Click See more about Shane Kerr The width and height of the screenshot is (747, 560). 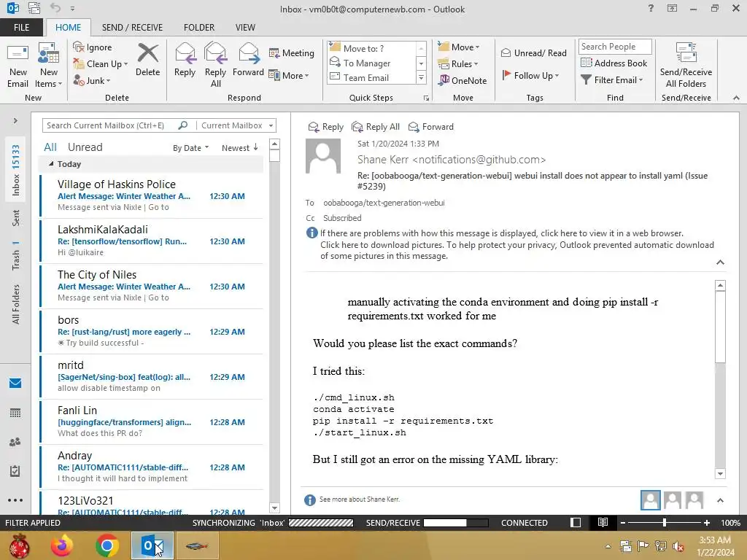(x=359, y=499)
